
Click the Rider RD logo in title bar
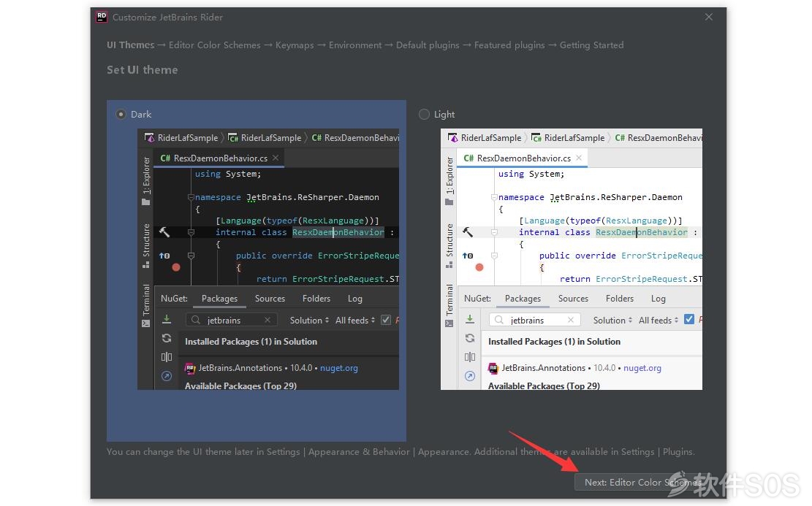(x=102, y=17)
